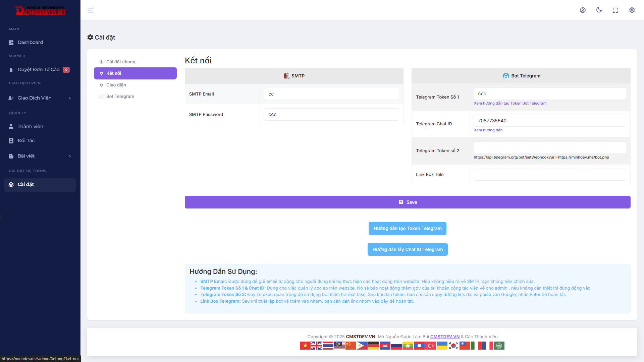The width and height of the screenshot is (644, 362).
Task: Click the CMSTDEV.VN footer link
Action: [445, 337]
